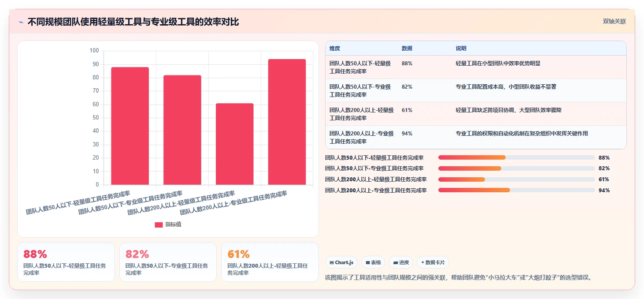644x299 pixels.
Task: Click the 61% progress bar
Action: click(x=517, y=179)
